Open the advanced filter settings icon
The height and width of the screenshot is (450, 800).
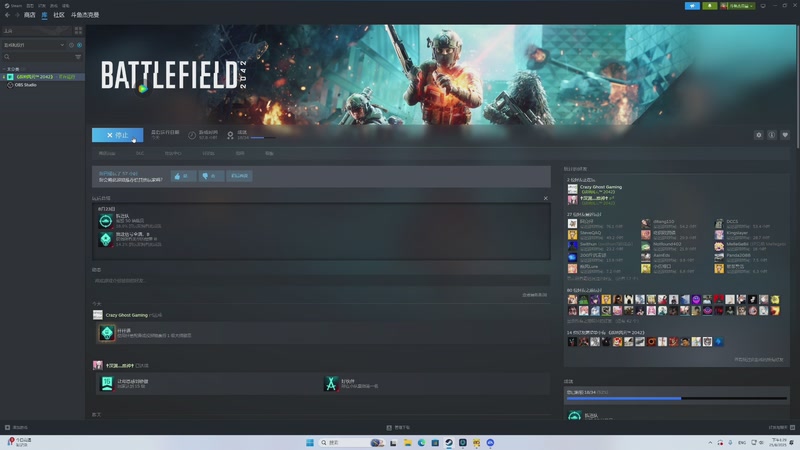click(x=78, y=57)
